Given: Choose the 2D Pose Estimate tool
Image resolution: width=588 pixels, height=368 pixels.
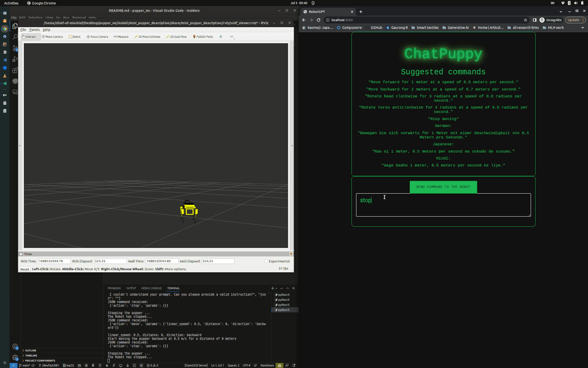Looking at the screenshot, I should coord(147,37).
